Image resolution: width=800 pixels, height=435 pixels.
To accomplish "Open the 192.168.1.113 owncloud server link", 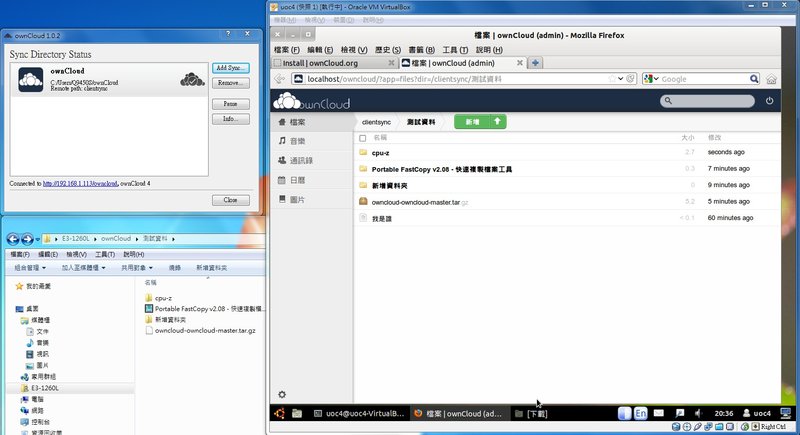I will coord(80,184).
